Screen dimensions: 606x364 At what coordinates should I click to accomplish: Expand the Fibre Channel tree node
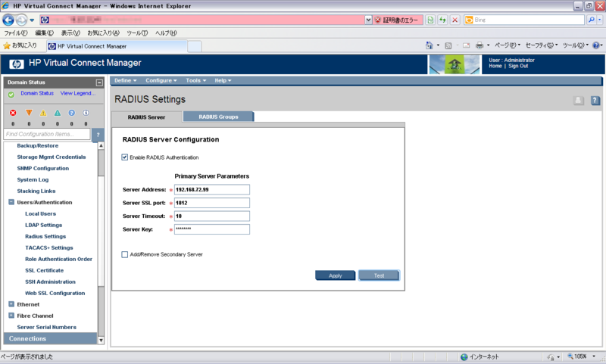[11, 316]
